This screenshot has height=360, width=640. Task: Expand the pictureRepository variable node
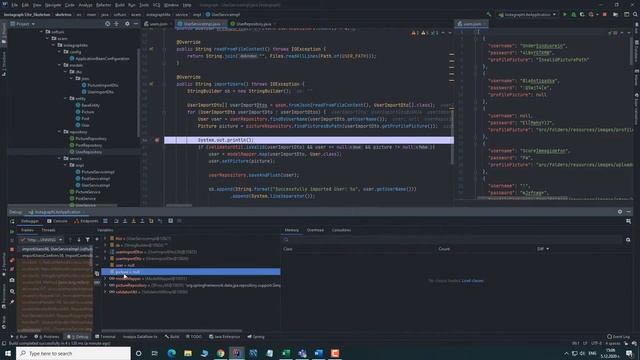click(x=105, y=285)
